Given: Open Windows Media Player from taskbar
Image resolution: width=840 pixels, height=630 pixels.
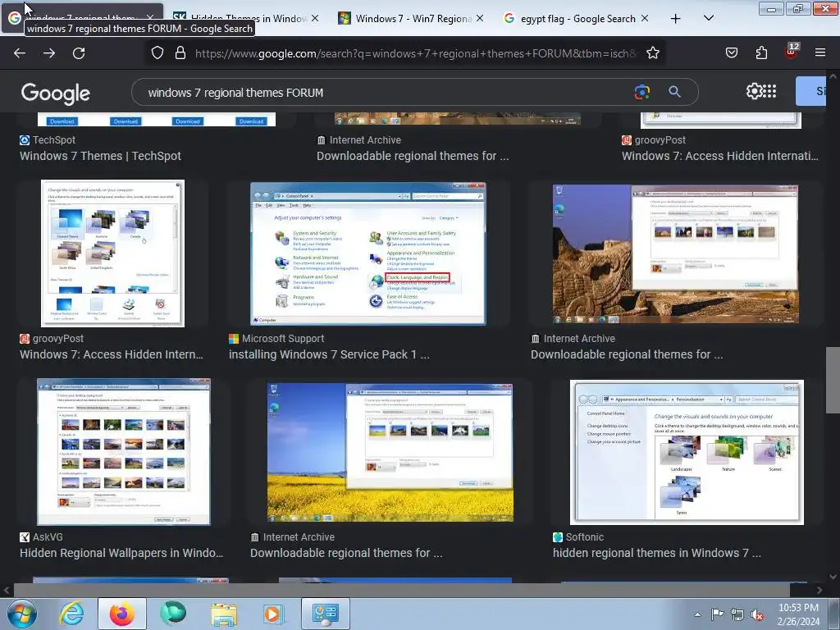Looking at the screenshot, I should (x=272, y=614).
